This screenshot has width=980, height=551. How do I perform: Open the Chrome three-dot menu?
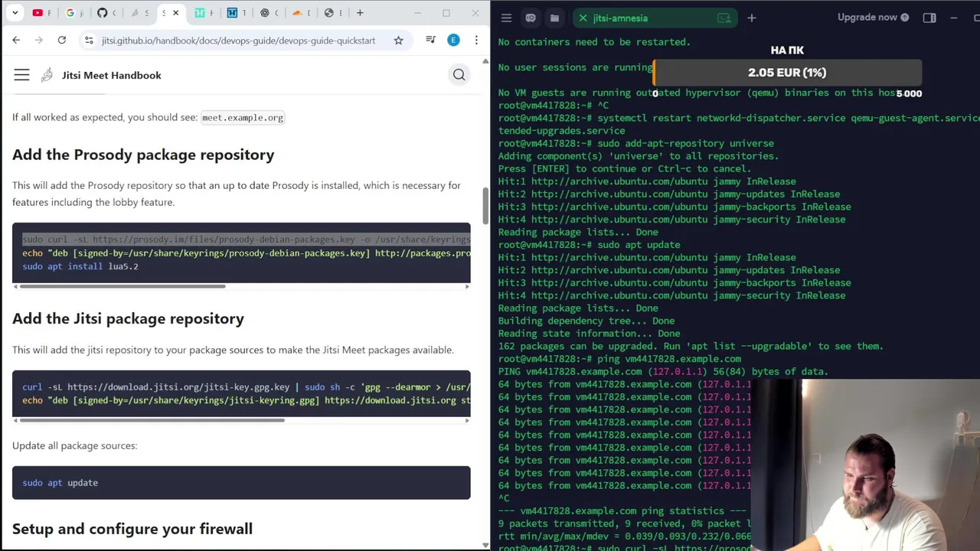(476, 41)
